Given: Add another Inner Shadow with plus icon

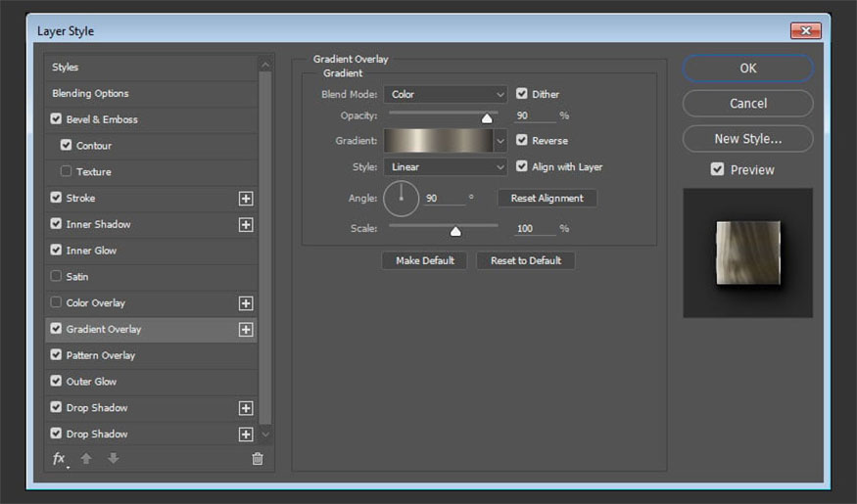Looking at the screenshot, I should (x=246, y=225).
